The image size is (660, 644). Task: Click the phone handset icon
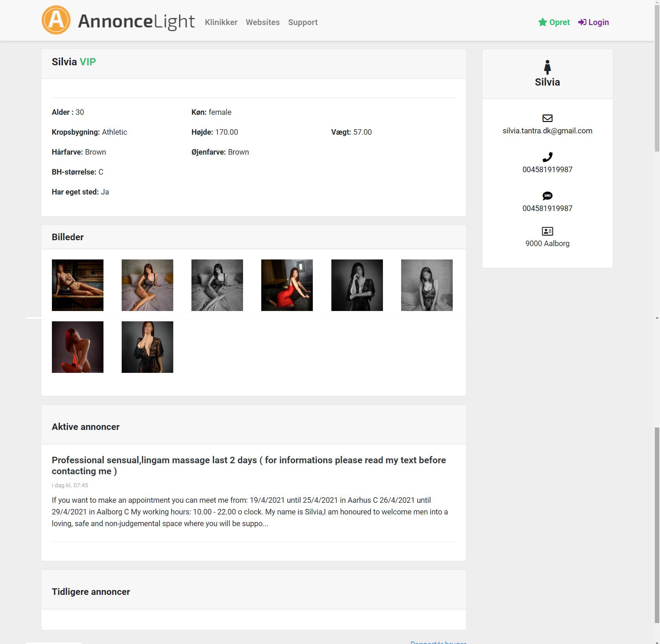pos(547,157)
